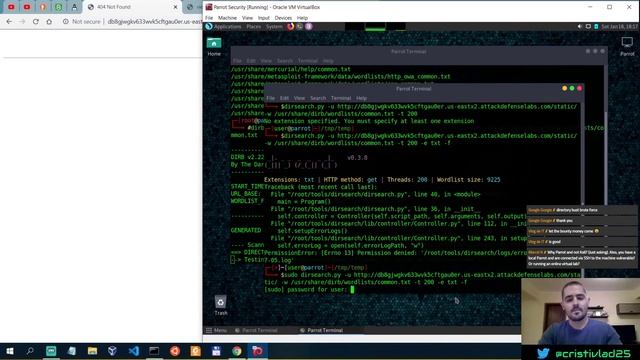Maximize front Parrot Terminal with green button

pyautogui.click(x=572, y=88)
